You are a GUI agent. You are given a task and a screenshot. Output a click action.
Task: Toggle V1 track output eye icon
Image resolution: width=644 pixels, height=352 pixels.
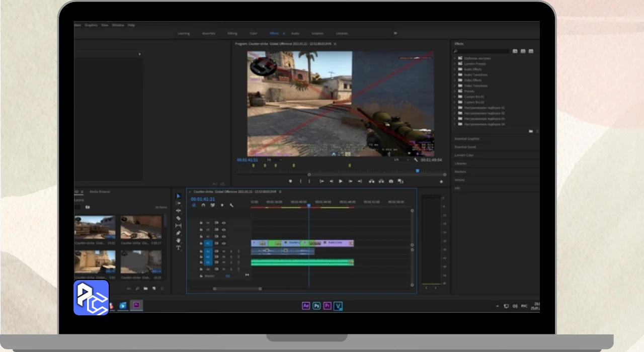pos(224,243)
